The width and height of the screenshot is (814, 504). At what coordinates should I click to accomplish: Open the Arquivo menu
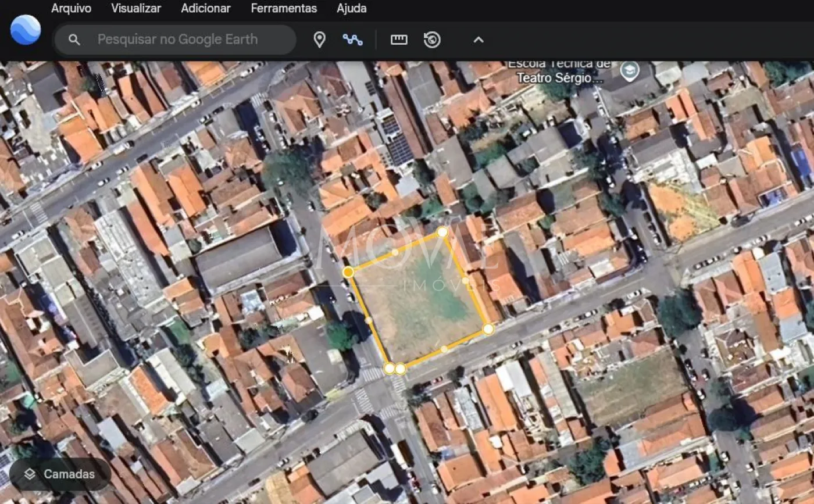71,8
